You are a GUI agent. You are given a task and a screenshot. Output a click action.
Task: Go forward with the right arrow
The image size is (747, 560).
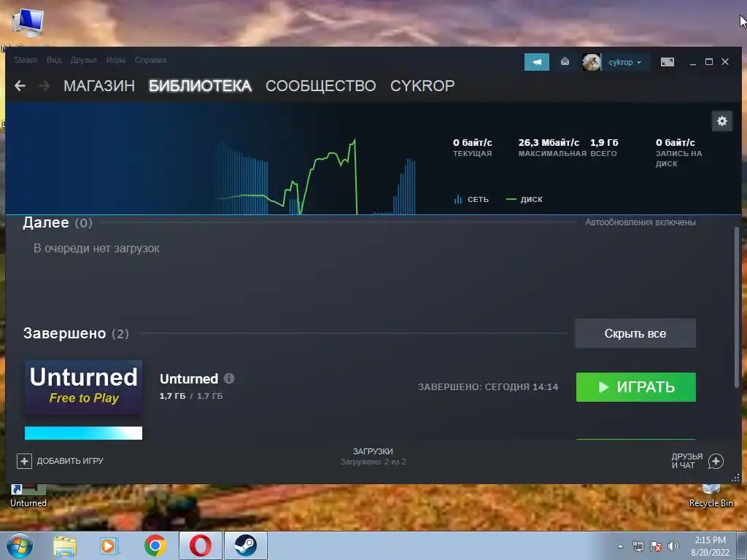coord(44,86)
